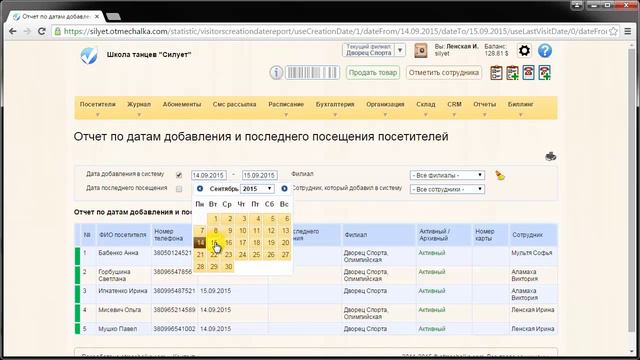Click the barcode input field
This screenshot has width=640, height=360.
pos(312,73)
